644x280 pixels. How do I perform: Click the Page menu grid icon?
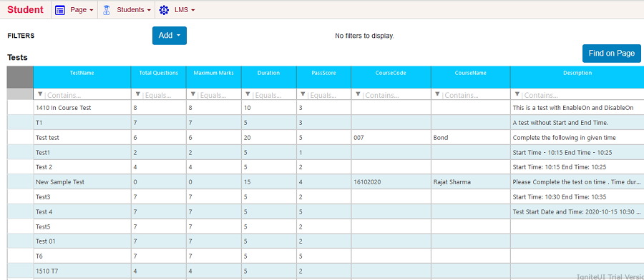click(x=60, y=10)
